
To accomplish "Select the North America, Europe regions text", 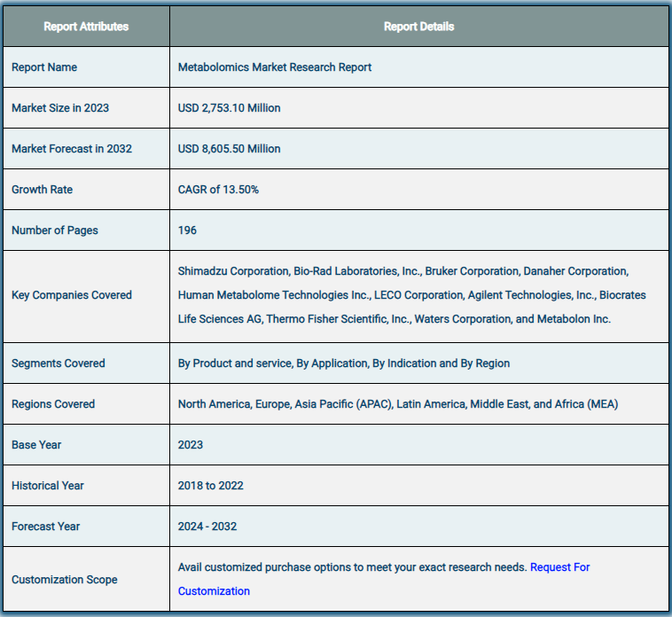I will tap(398, 404).
